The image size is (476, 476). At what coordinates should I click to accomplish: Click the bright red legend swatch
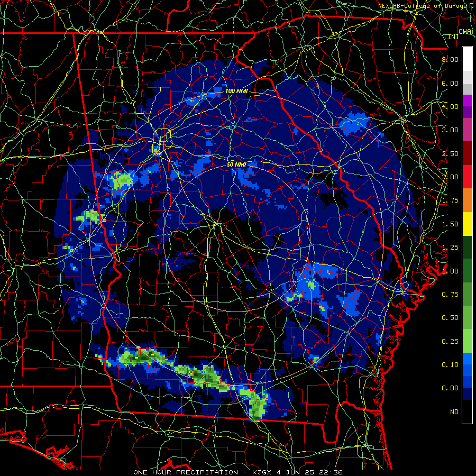[x=467, y=177]
